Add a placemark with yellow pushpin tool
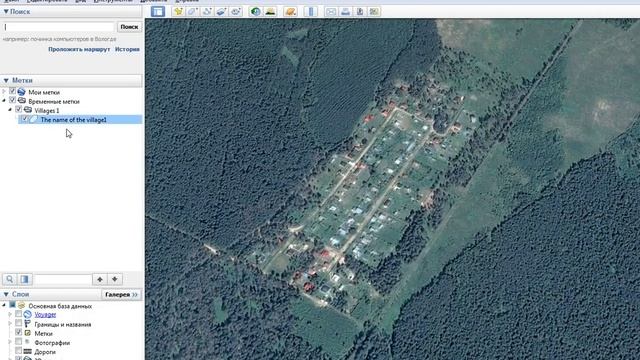The height and width of the screenshot is (360, 640). (x=178, y=11)
